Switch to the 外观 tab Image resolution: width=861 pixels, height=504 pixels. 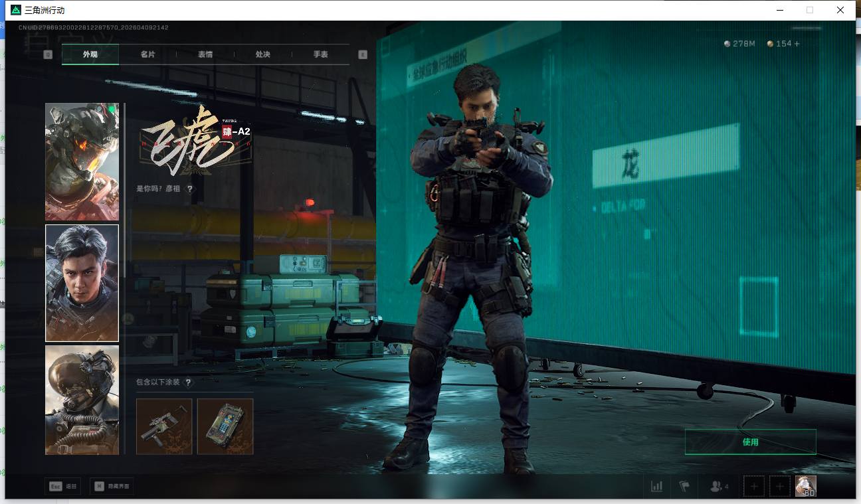(90, 54)
